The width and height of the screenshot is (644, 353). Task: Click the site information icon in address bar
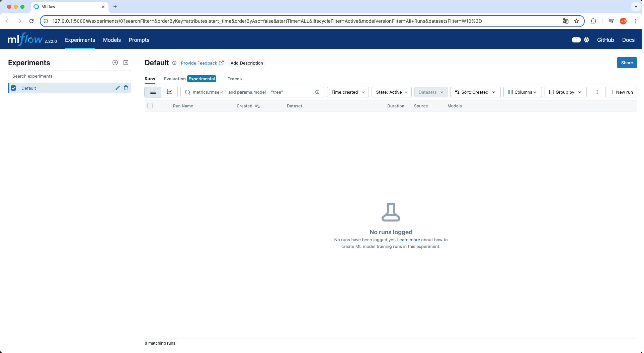click(x=46, y=21)
